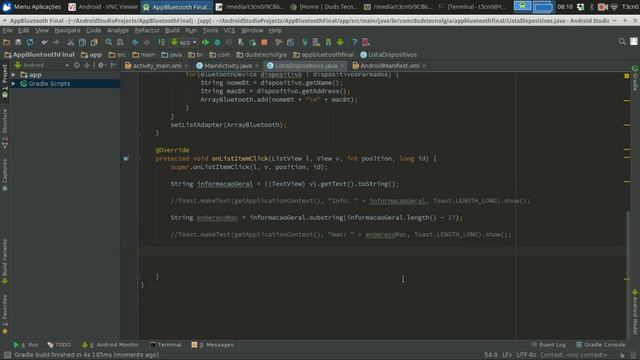Click the ListaDispositivos breadcrumb item

pos(389,54)
